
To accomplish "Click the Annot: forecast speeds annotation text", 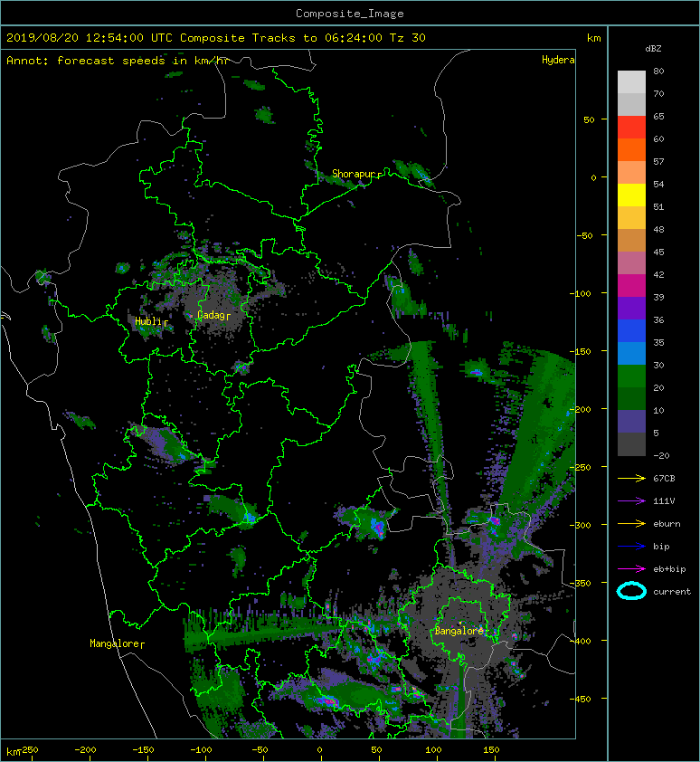I will 118,61.
